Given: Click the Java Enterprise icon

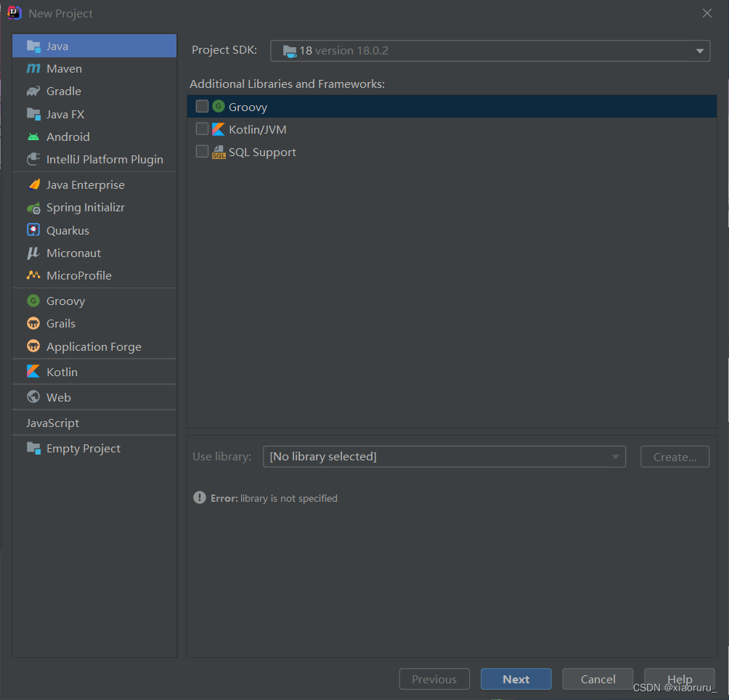Looking at the screenshot, I should [33, 184].
